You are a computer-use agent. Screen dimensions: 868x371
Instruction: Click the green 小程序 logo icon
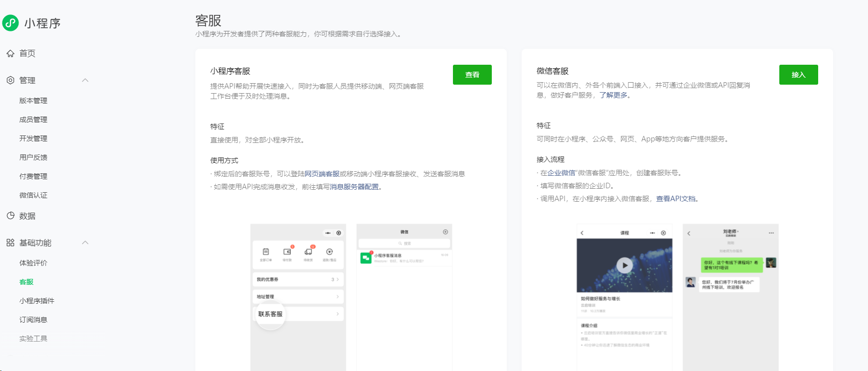(x=10, y=23)
